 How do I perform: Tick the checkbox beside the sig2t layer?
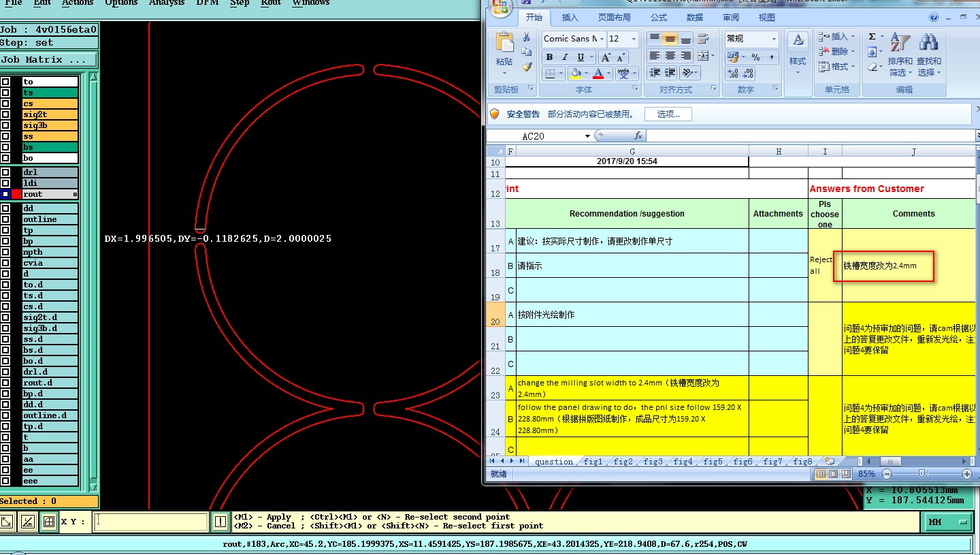point(5,114)
